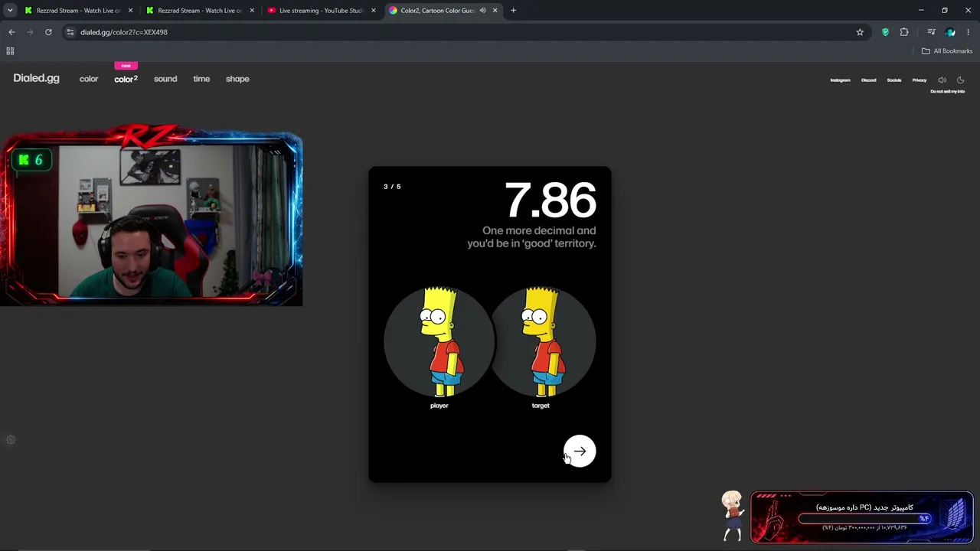Open a new tab with the plus button
The width and height of the screenshot is (980, 551).
pos(513,11)
